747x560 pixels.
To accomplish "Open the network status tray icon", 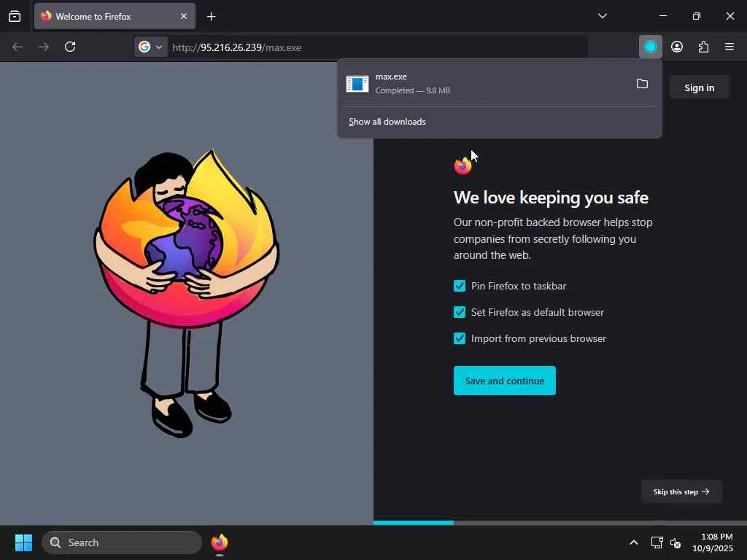I will click(657, 542).
